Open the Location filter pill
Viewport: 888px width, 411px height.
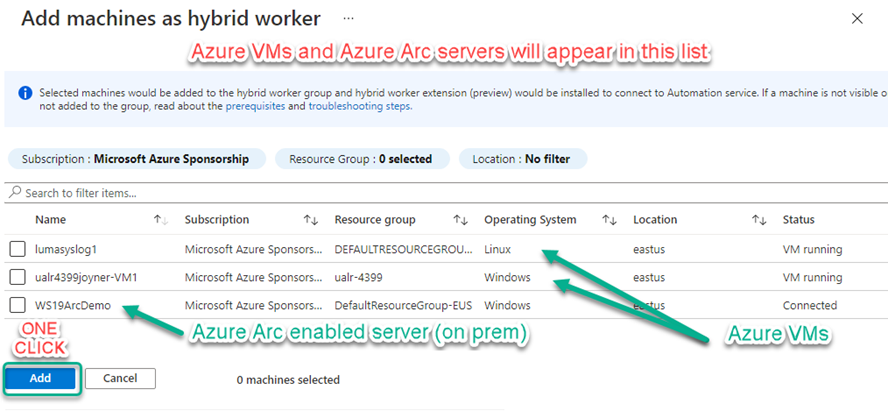tap(523, 159)
